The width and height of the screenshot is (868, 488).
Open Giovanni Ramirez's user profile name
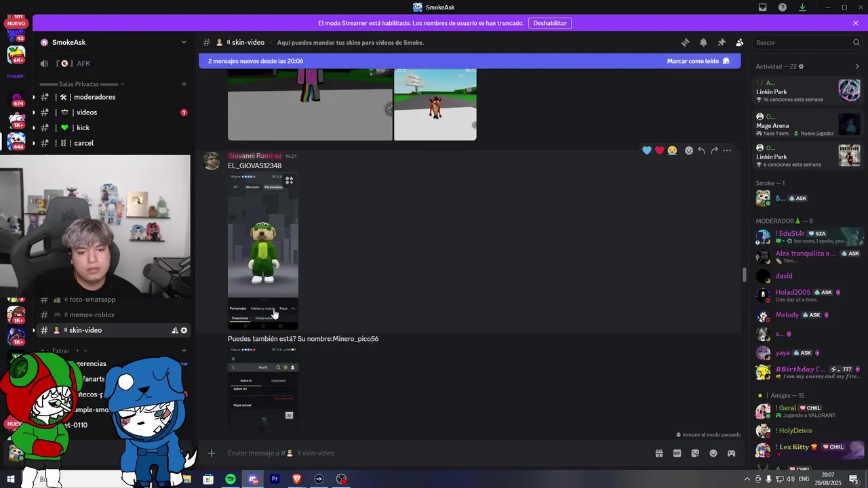click(x=254, y=156)
